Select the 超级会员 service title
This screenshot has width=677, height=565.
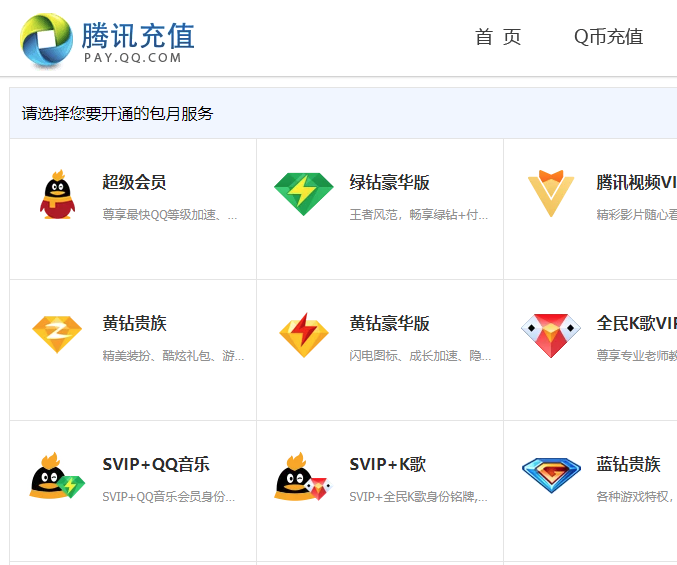point(134,182)
